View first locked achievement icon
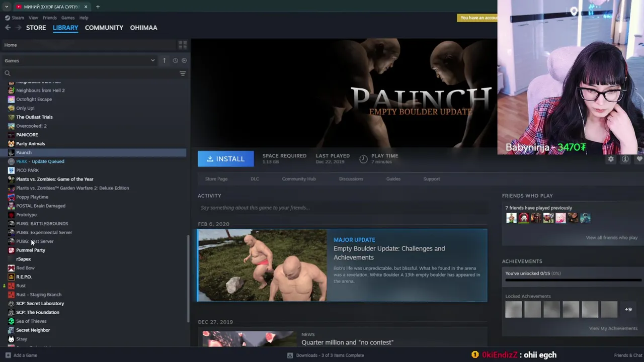This screenshot has width=644, height=362. [x=514, y=310]
